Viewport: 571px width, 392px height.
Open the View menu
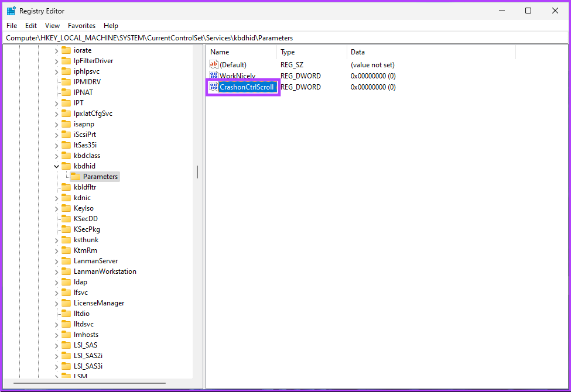pos(53,26)
